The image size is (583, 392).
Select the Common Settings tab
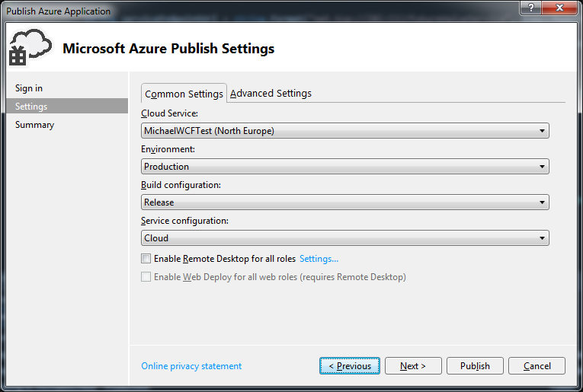pyautogui.click(x=184, y=94)
